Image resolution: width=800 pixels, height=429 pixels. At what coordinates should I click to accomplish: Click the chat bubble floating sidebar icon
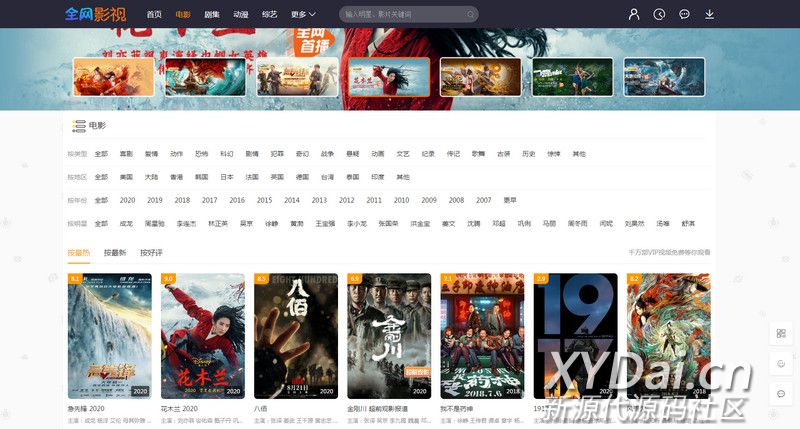pos(781,394)
